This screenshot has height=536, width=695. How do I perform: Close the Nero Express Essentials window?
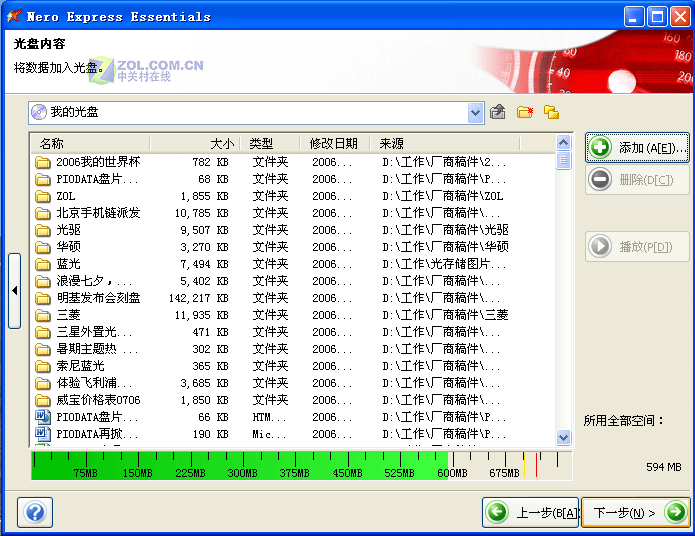tap(680, 17)
